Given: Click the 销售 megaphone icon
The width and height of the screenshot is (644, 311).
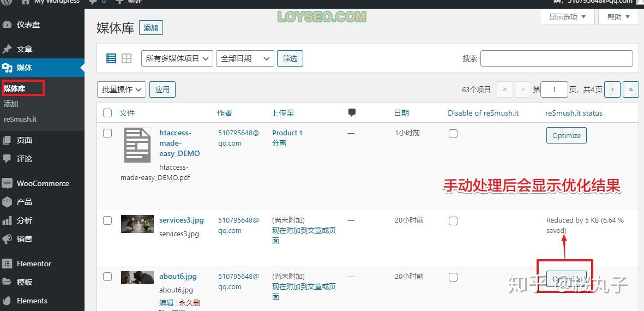Looking at the screenshot, I should [7, 238].
